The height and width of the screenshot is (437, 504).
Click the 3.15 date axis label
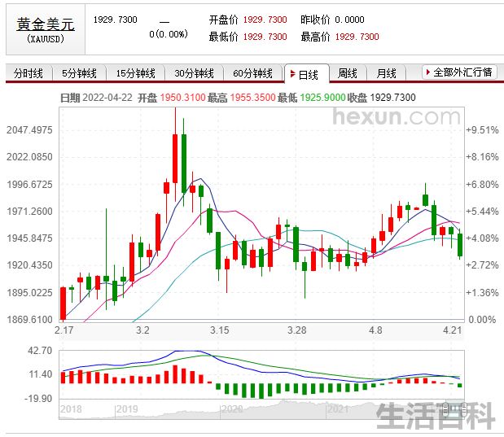tap(220, 330)
